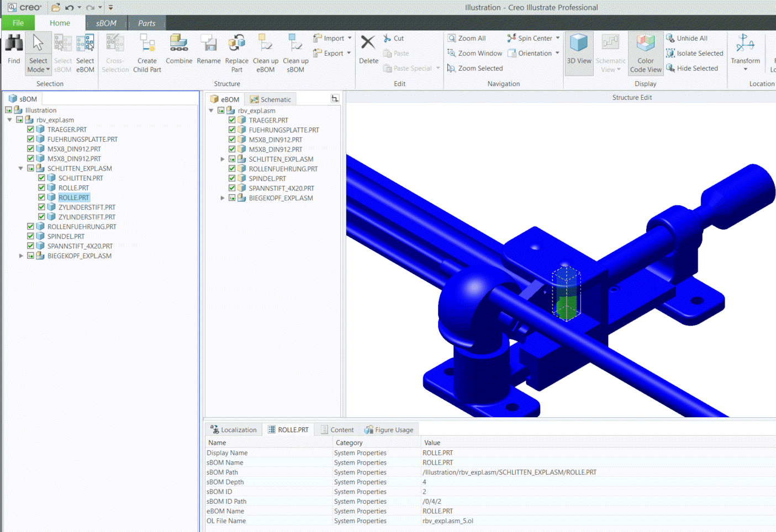
Task: Open the Orientation dropdown
Action: pyautogui.click(x=534, y=53)
